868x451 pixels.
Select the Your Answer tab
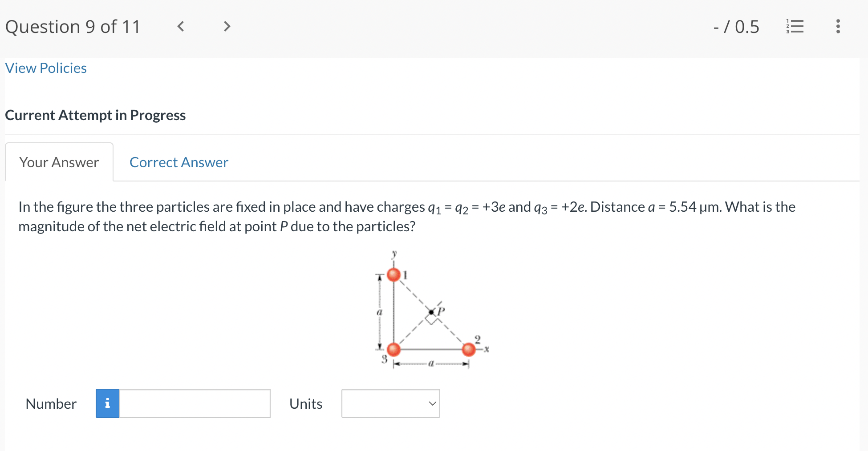pyautogui.click(x=58, y=162)
